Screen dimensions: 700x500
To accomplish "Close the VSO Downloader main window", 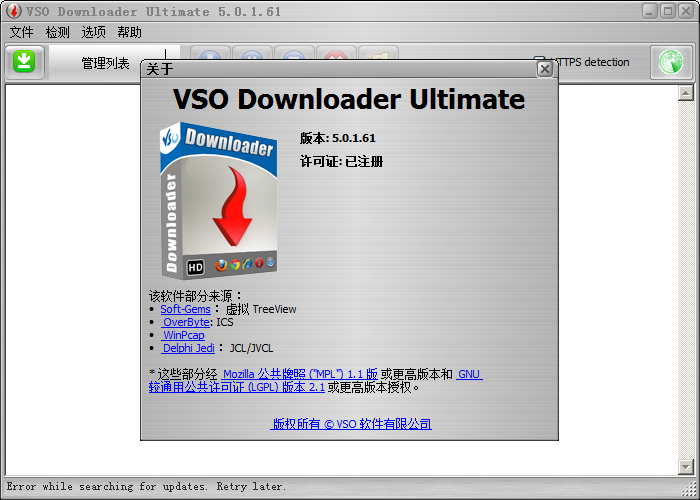I will point(686,11).
